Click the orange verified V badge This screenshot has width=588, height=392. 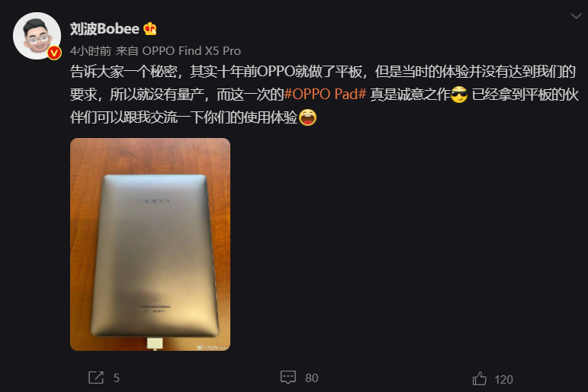[x=54, y=53]
